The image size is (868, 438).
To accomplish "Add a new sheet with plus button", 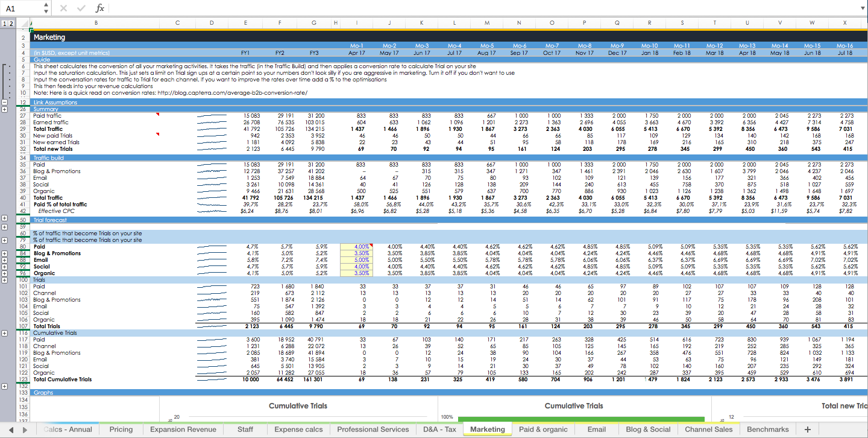I will click(808, 430).
